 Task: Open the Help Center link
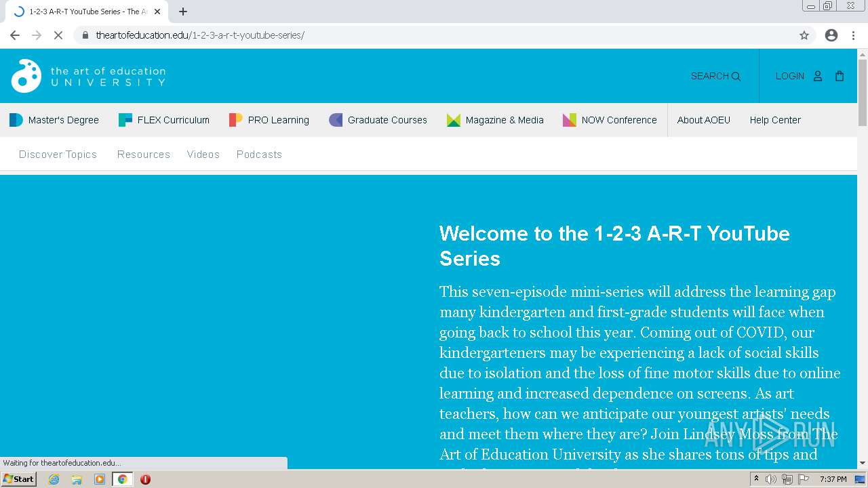pos(775,120)
